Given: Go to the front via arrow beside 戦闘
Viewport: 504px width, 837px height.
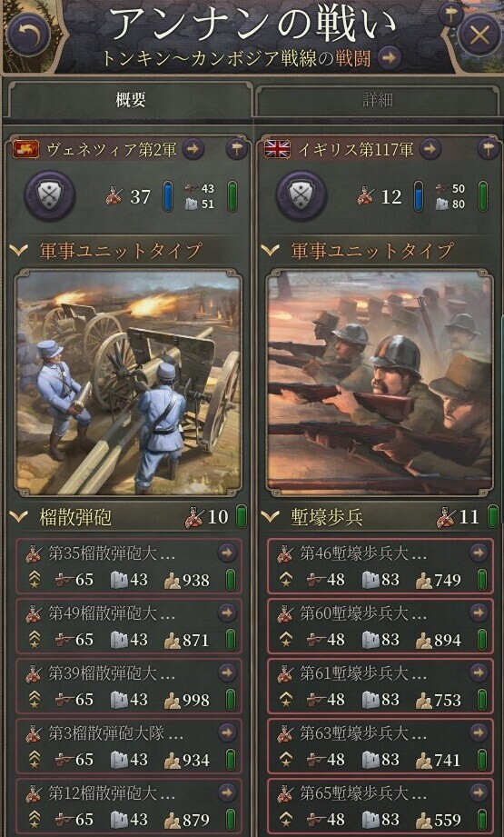Looking at the screenshot, I should coord(390,57).
